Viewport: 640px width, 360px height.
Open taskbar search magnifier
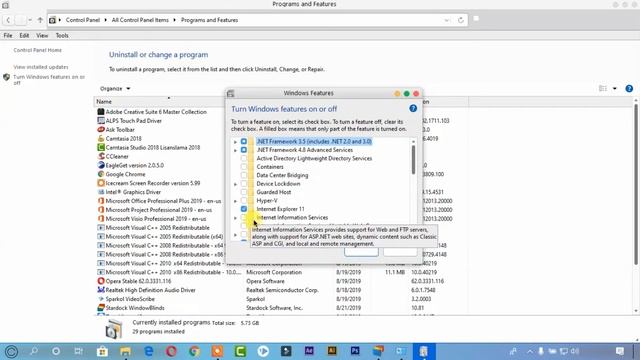(x=34, y=351)
